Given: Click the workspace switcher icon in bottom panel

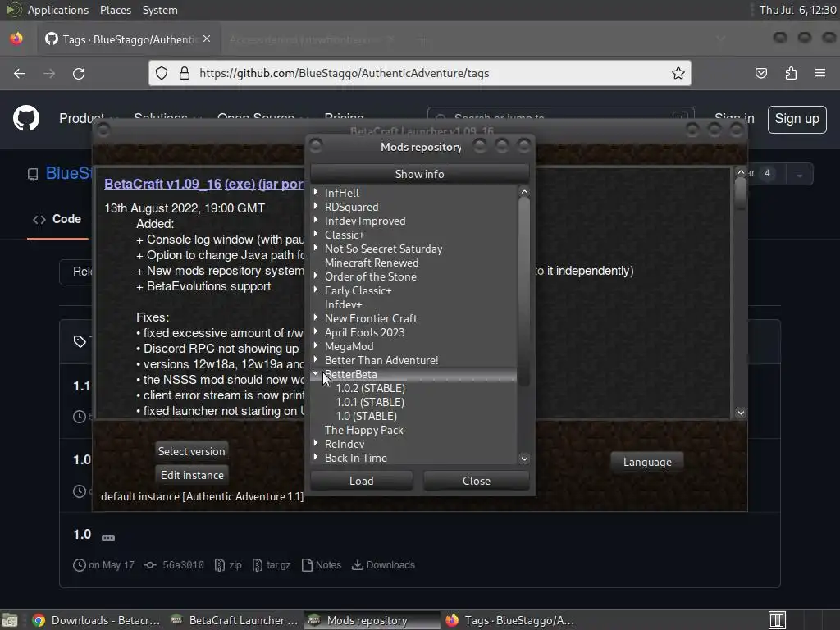Looking at the screenshot, I should pos(777,620).
